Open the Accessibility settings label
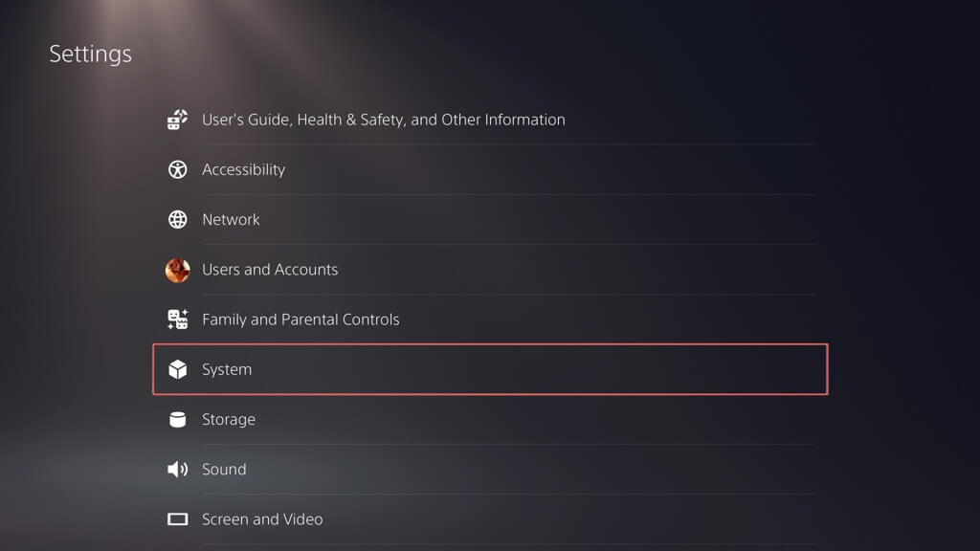This screenshot has width=980, height=551. coord(243,169)
